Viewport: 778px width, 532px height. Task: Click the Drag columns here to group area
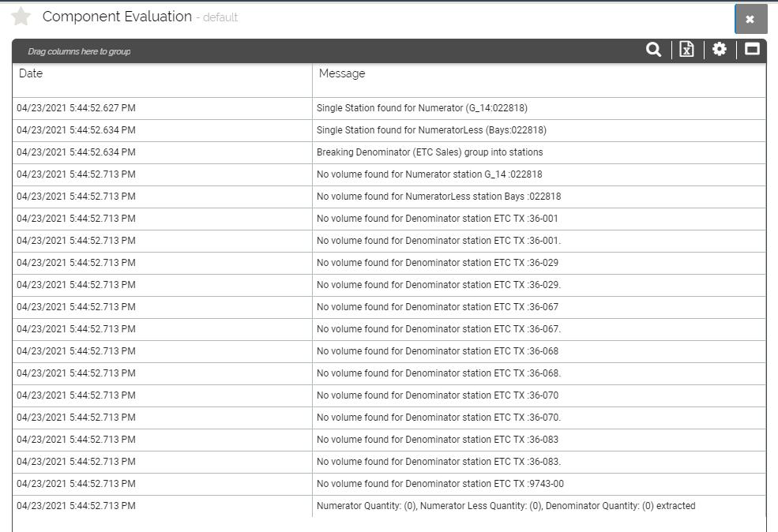[79, 51]
